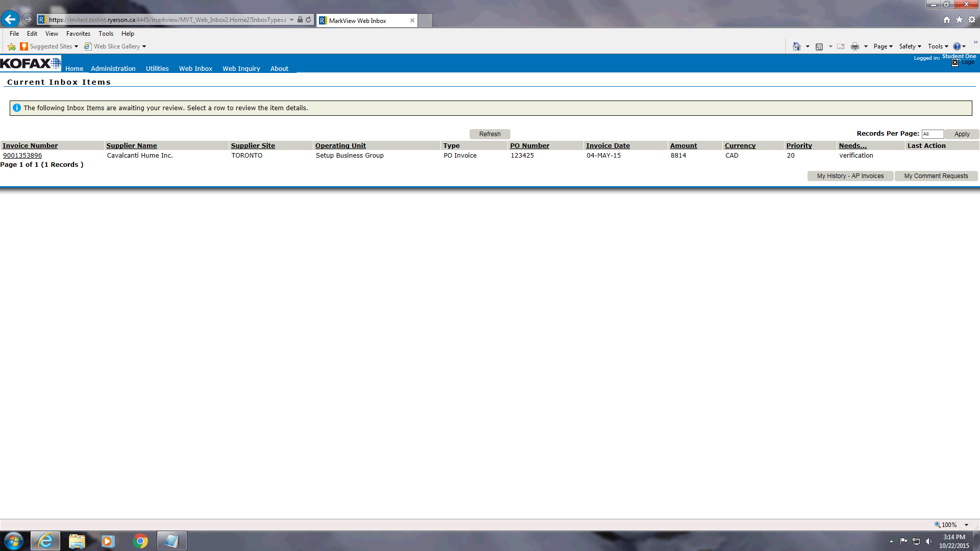Click the RSS feeds icon
Viewport: 980px width, 551px height.
(x=819, y=46)
